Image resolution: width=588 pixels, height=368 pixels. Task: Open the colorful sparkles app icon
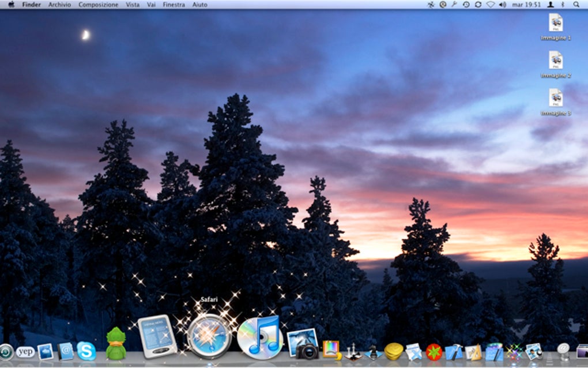click(514, 352)
